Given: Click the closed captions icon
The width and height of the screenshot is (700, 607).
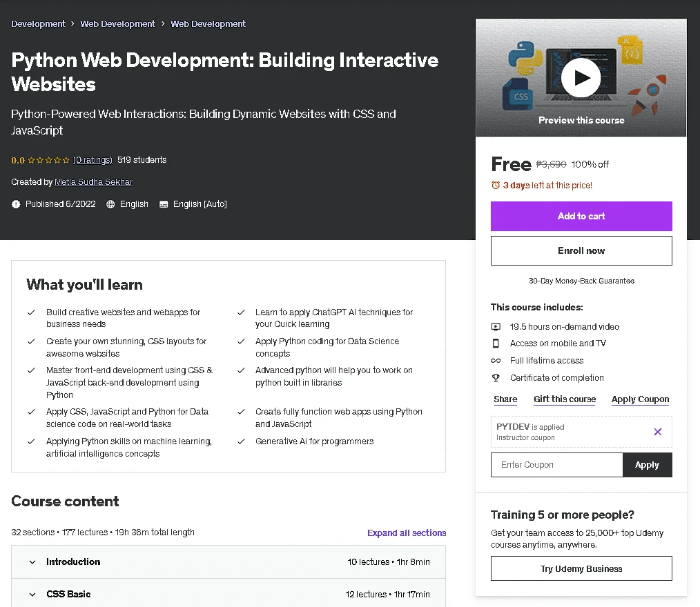Looking at the screenshot, I should (x=164, y=204).
